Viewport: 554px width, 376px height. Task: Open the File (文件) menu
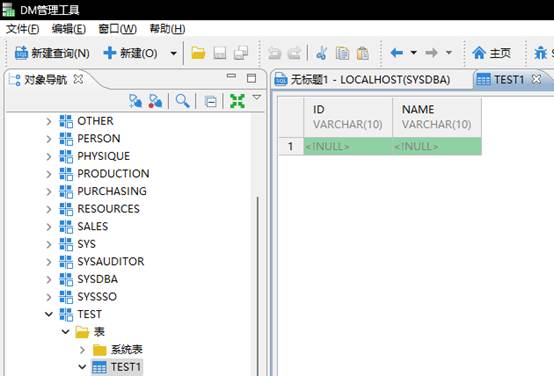[x=22, y=29]
